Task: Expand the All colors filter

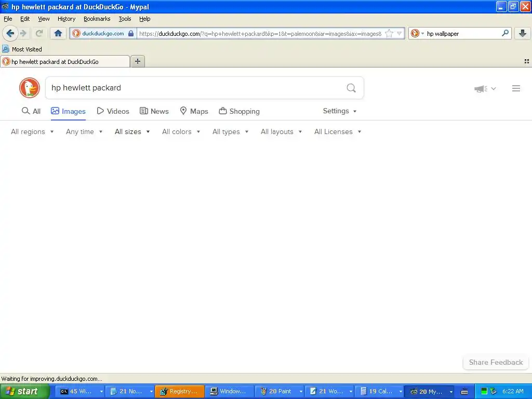Action: click(181, 131)
